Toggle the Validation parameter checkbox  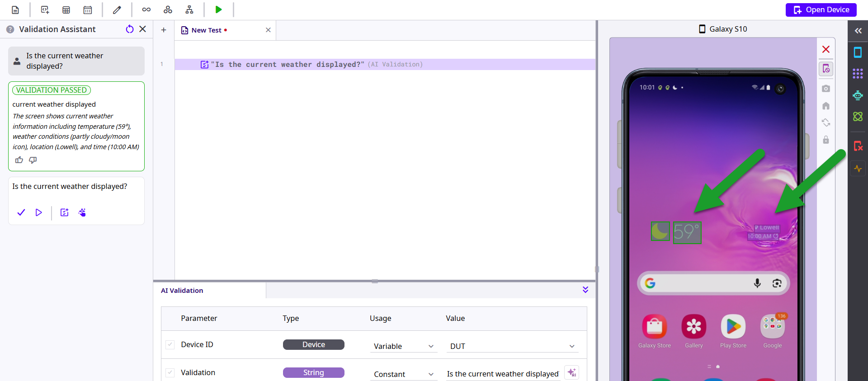[170, 372]
